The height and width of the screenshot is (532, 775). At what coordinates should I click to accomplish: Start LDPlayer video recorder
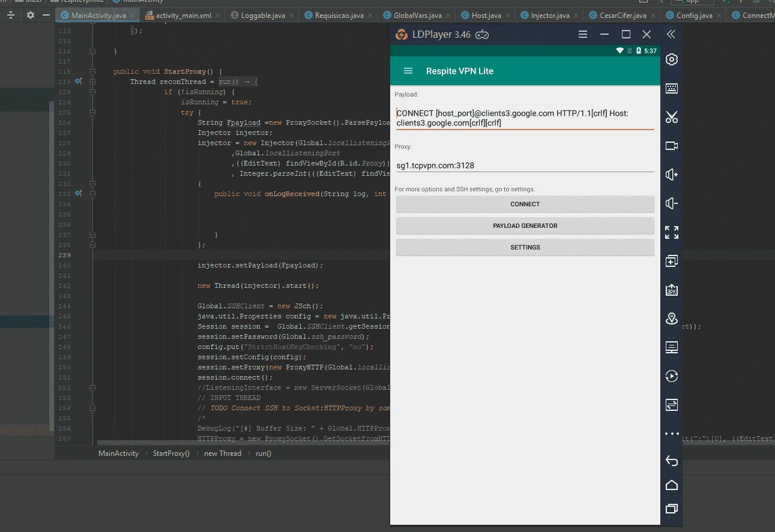(672, 146)
